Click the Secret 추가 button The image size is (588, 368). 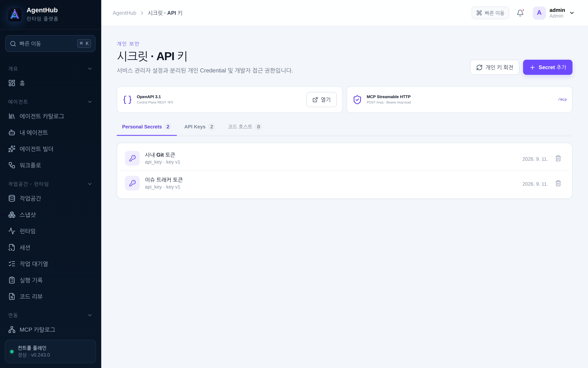click(x=547, y=67)
